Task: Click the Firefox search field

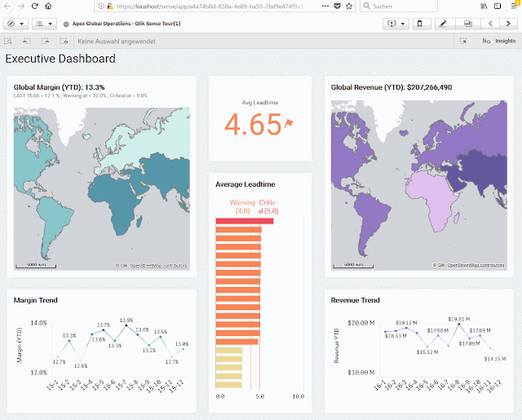Action: point(399,6)
